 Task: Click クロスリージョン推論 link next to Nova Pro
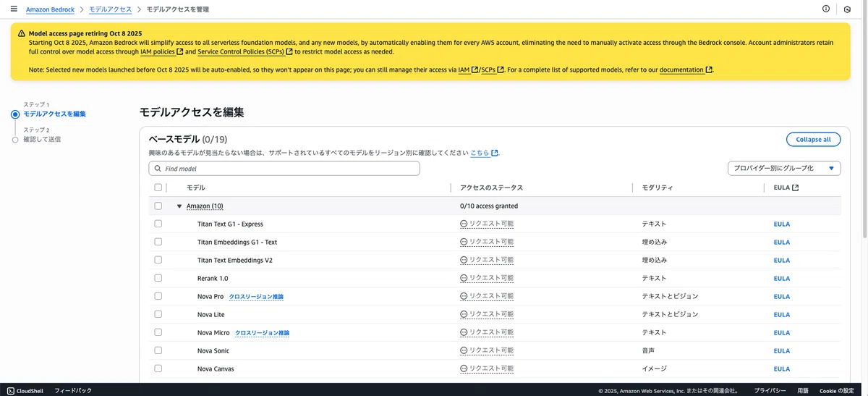click(x=256, y=296)
